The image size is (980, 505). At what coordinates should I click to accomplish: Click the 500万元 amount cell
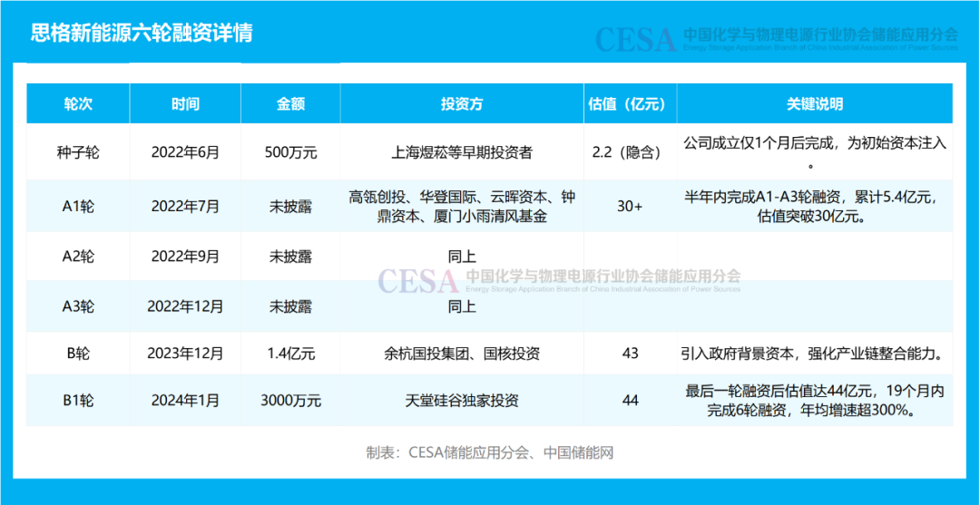pyautogui.click(x=290, y=152)
